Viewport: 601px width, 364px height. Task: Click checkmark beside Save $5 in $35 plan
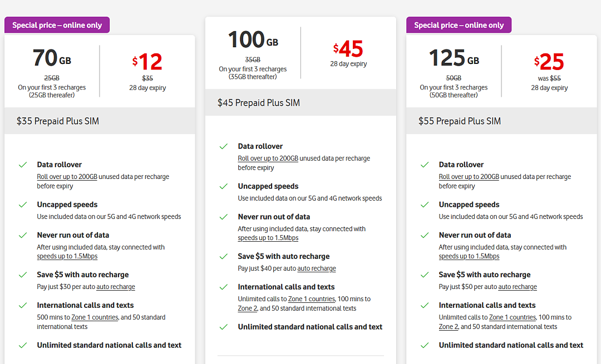click(23, 275)
